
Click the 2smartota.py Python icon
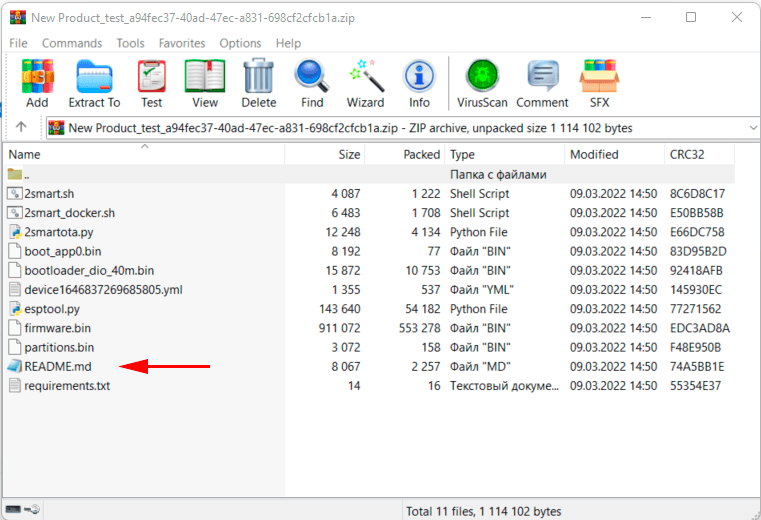coord(16,232)
